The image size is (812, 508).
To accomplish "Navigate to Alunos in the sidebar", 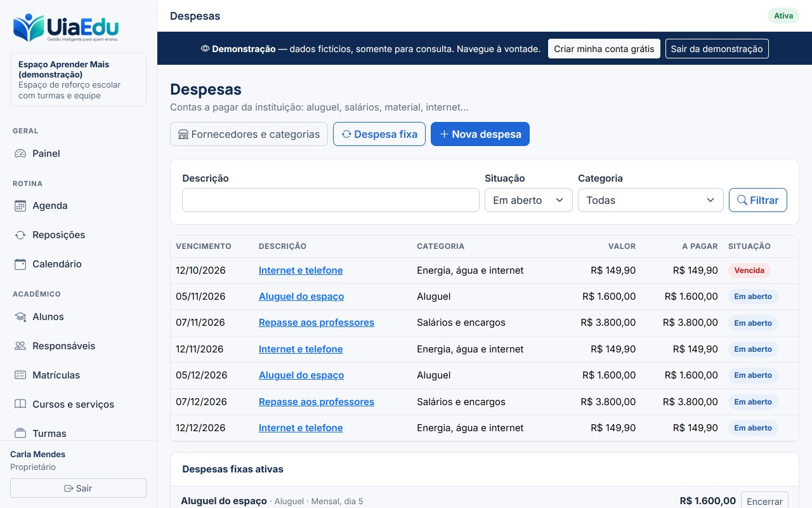I will click(x=79, y=317).
